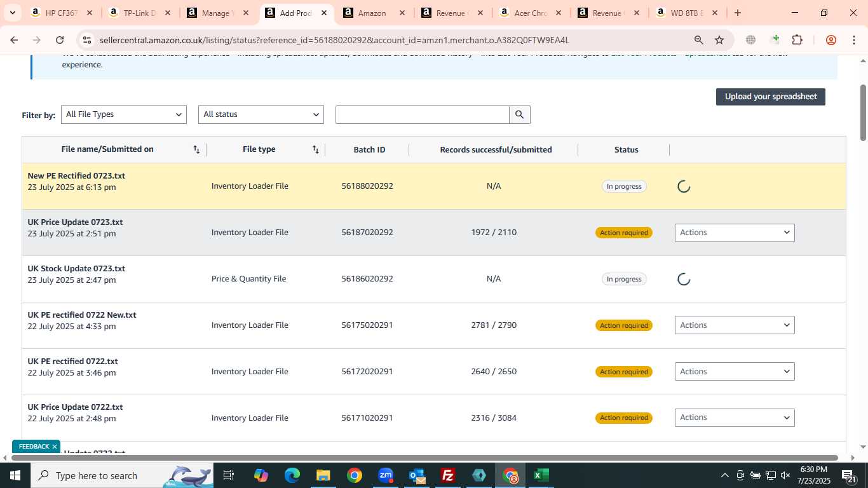Open Chrome three-dot menu

click(853, 40)
